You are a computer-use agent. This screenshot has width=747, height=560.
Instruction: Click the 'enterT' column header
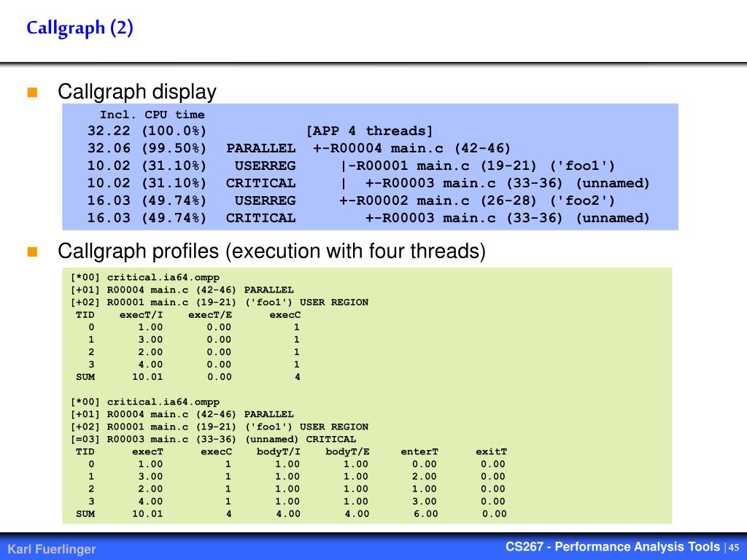click(x=419, y=451)
